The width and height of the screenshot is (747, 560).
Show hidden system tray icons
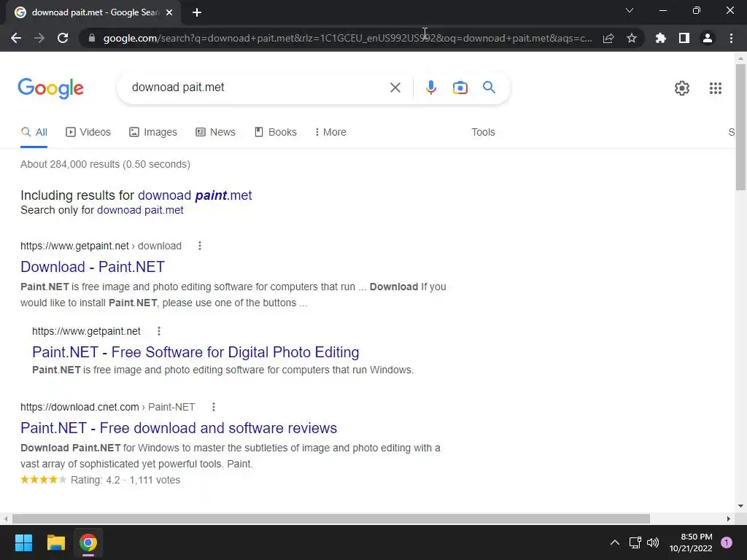tap(615, 542)
